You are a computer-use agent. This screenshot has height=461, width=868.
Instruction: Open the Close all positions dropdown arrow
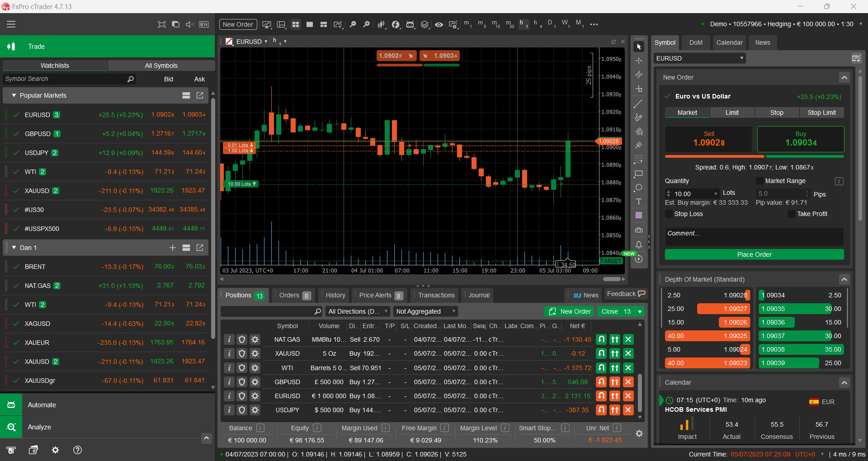tap(640, 311)
